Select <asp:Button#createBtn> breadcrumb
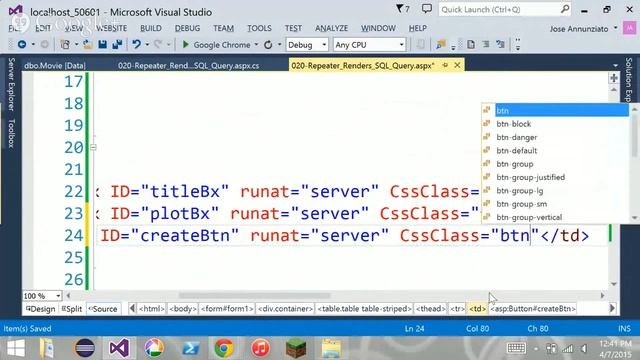Screen dimensions: 640x360 click(x=533, y=309)
